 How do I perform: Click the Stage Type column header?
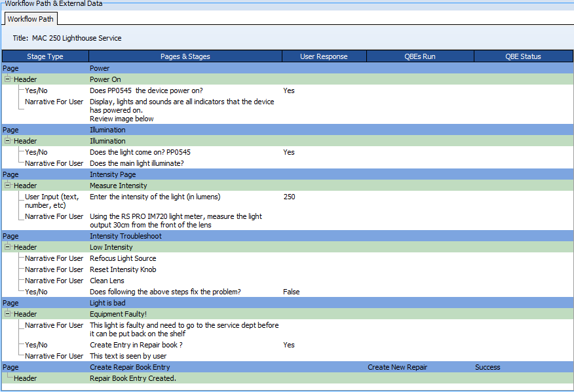click(45, 56)
